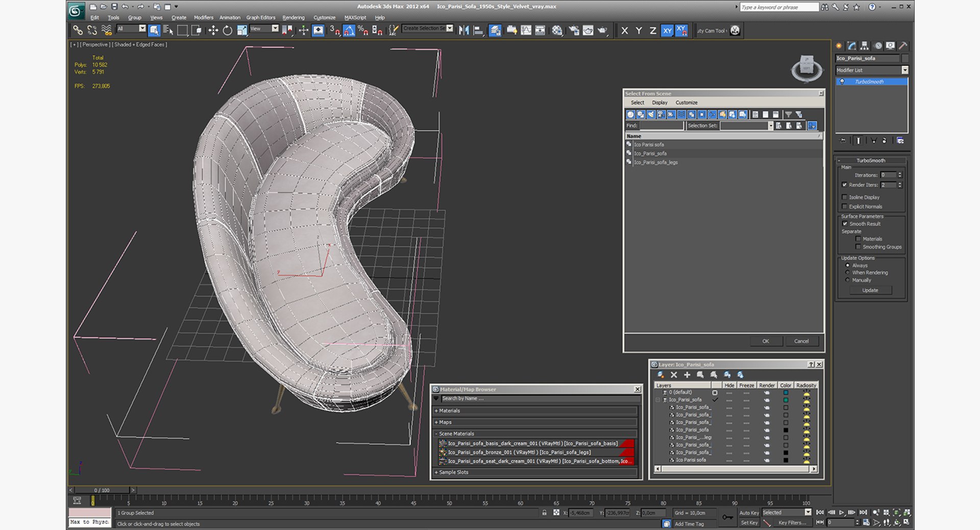Switch to the Hierarchy command panel
This screenshot has height=530, width=980.
(x=864, y=46)
